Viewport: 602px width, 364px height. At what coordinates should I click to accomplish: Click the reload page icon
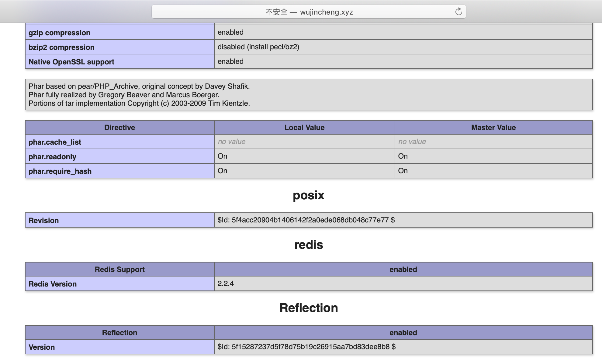point(458,12)
